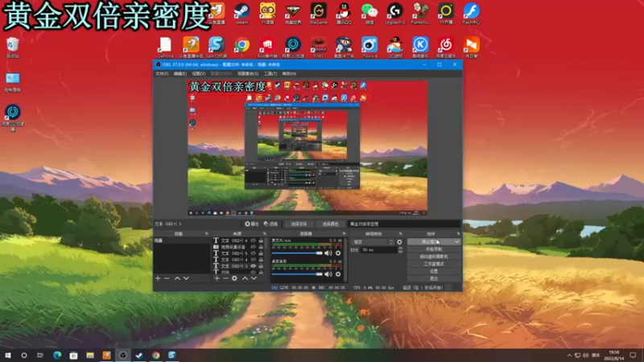Expand arrow beside 停止推流 button

point(456,242)
